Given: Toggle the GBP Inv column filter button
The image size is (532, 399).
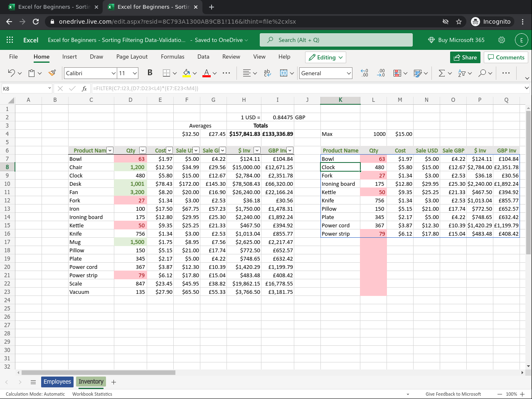Looking at the screenshot, I should coord(290,150).
